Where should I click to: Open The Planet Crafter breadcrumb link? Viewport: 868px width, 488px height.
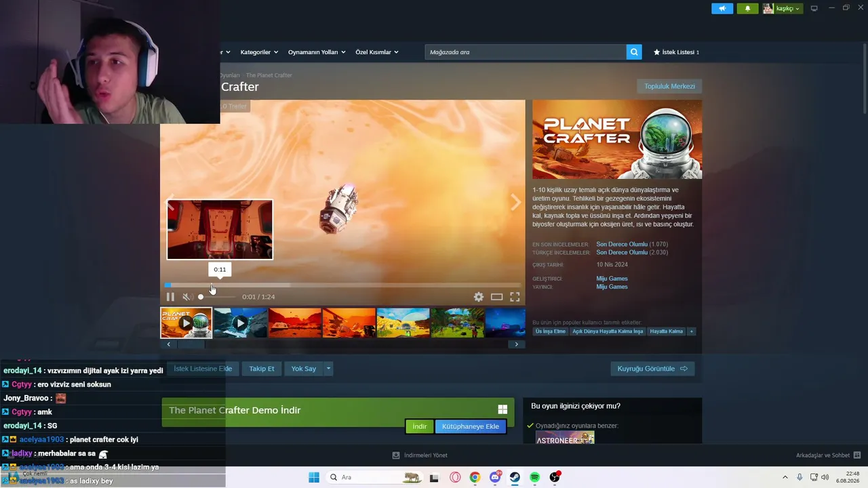(269, 75)
